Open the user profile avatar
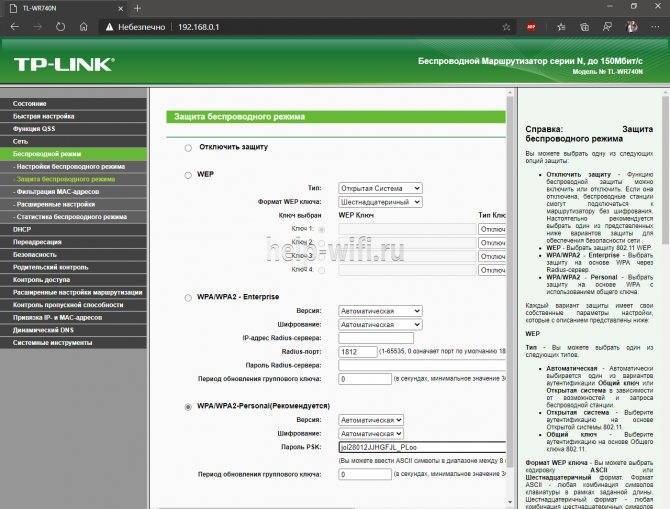The width and height of the screenshot is (670, 509). click(632, 27)
